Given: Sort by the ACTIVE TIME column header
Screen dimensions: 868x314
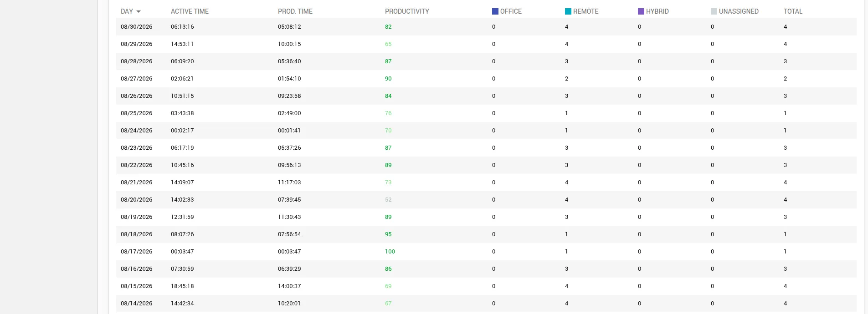Looking at the screenshot, I should point(190,11).
